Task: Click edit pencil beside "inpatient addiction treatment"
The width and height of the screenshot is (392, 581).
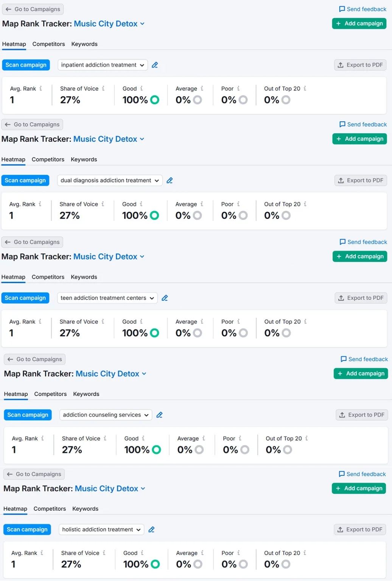Action: pyautogui.click(x=155, y=65)
